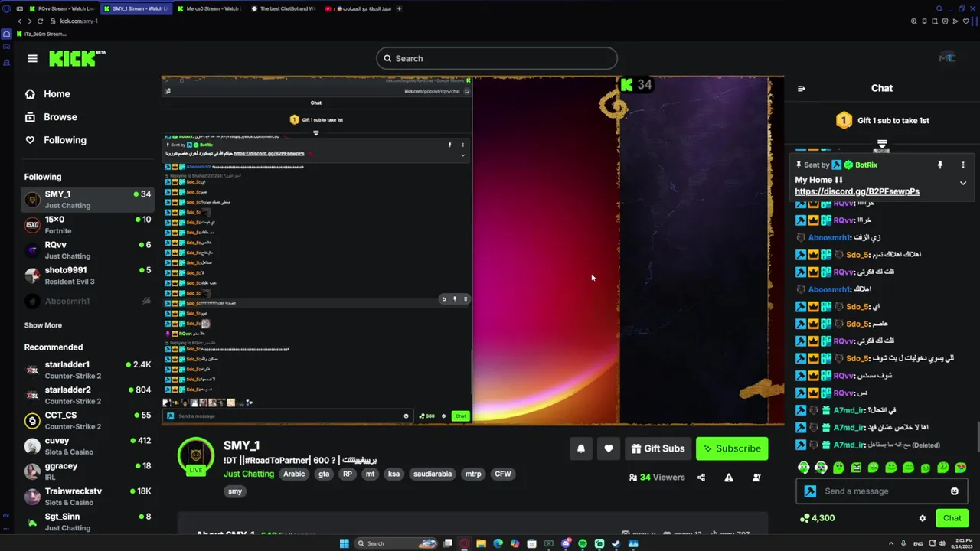Click the heart follow button

tap(609, 448)
